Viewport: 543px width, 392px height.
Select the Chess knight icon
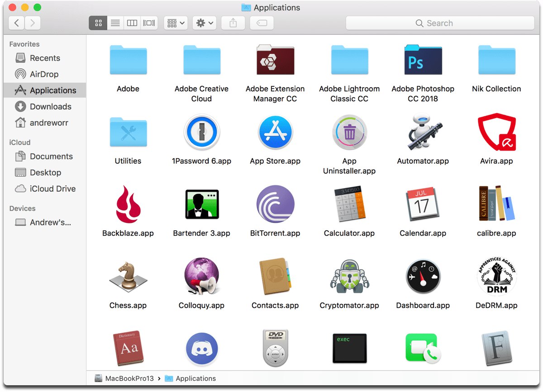coord(128,277)
